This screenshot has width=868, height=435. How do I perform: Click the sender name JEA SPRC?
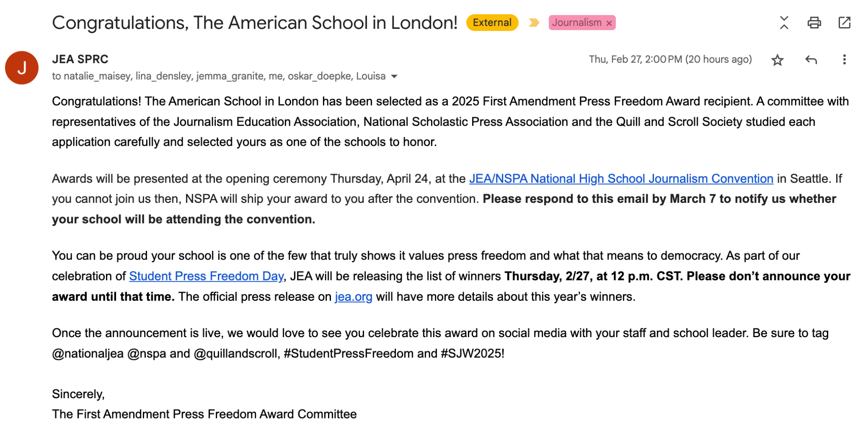point(80,59)
